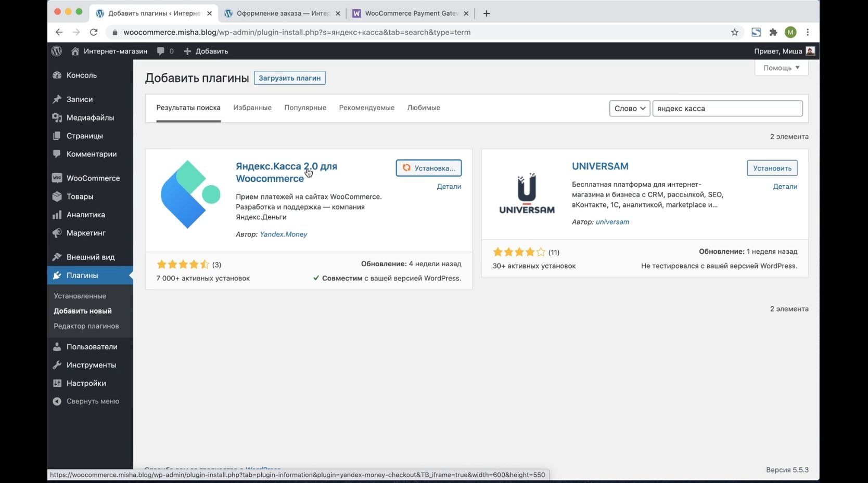Click the Добавить plus item in admin bar
The image size is (868, 483).
point(206,51)
